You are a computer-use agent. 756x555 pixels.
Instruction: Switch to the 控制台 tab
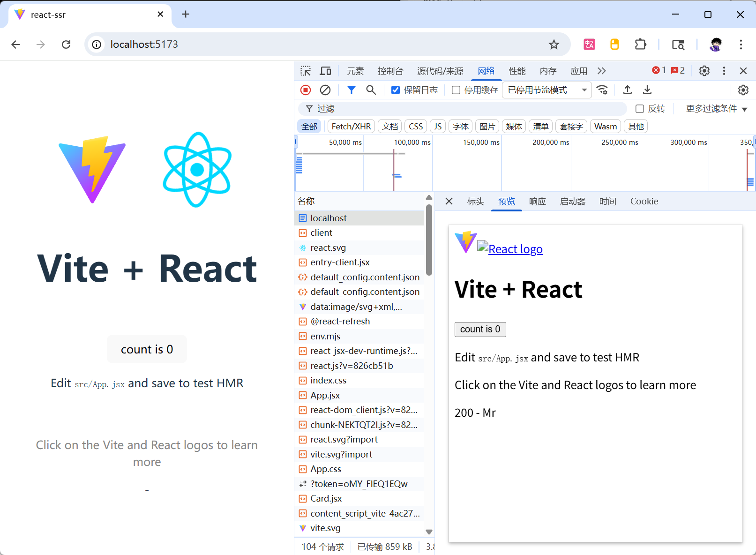pyautogui.click(x=390, y=71)
